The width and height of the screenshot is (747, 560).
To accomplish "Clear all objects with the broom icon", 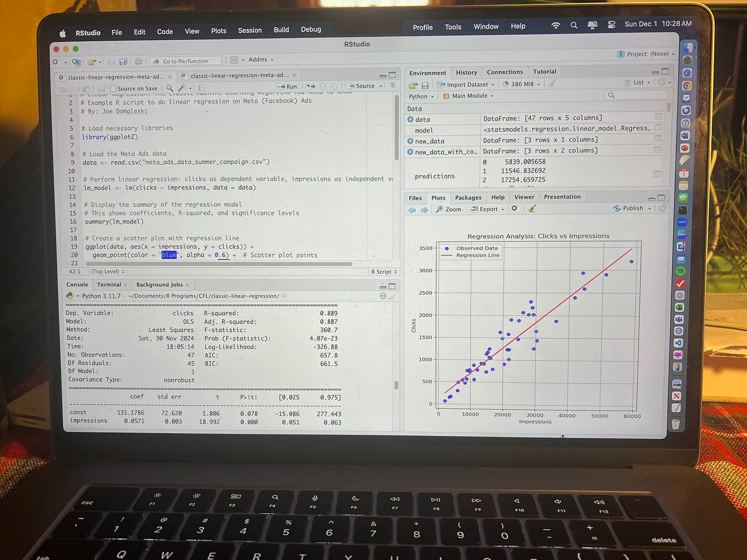I will 551,84.
